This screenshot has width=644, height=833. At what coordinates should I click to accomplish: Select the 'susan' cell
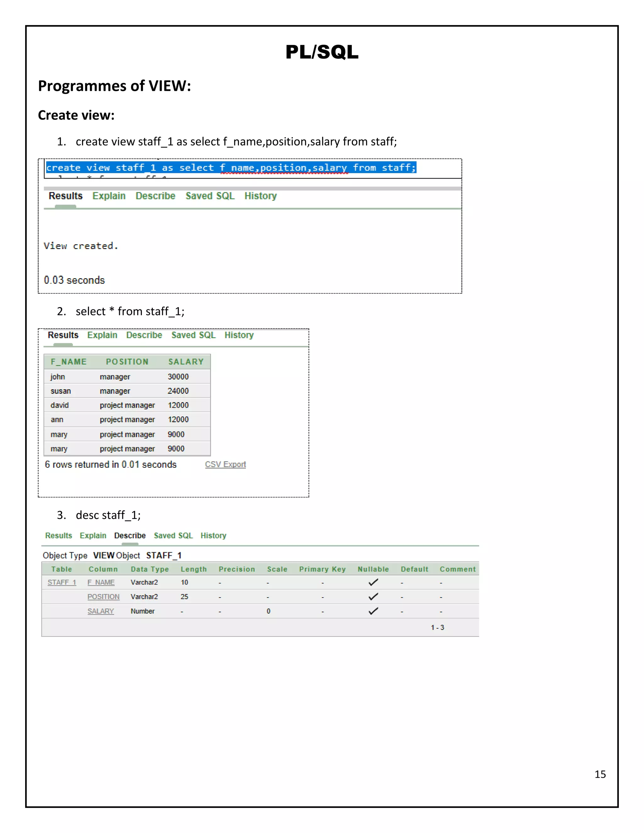pyautogui.click(x=61, y=391)
